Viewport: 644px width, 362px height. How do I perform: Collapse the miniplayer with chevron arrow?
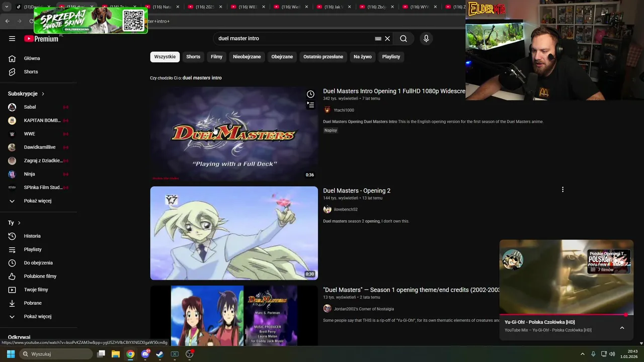click(622, 328)
